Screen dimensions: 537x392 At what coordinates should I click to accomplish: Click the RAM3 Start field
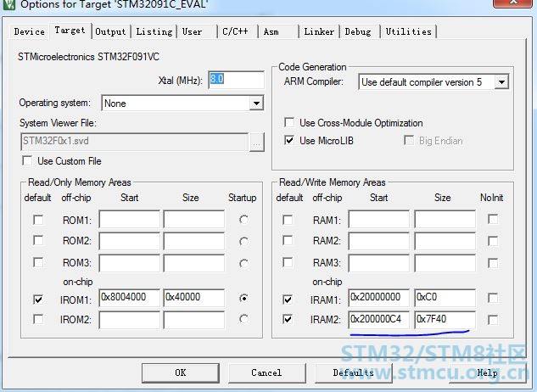[x=378, y=263]
